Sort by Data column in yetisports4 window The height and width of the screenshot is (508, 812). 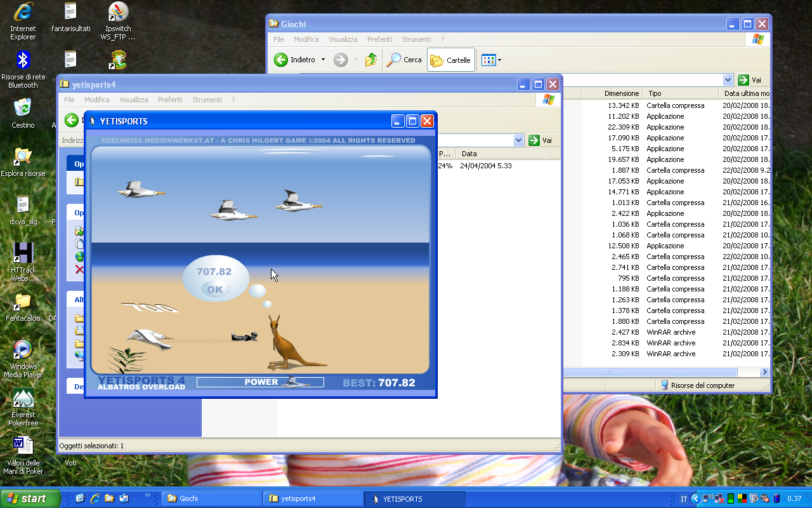point(504,154)
